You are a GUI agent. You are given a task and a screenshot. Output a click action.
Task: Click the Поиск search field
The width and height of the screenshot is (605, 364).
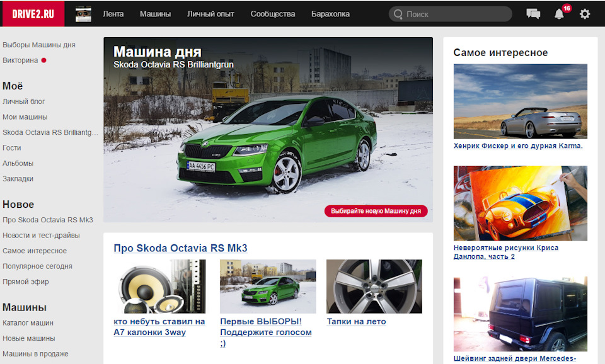pyautogui.click(x=450, y=14)
